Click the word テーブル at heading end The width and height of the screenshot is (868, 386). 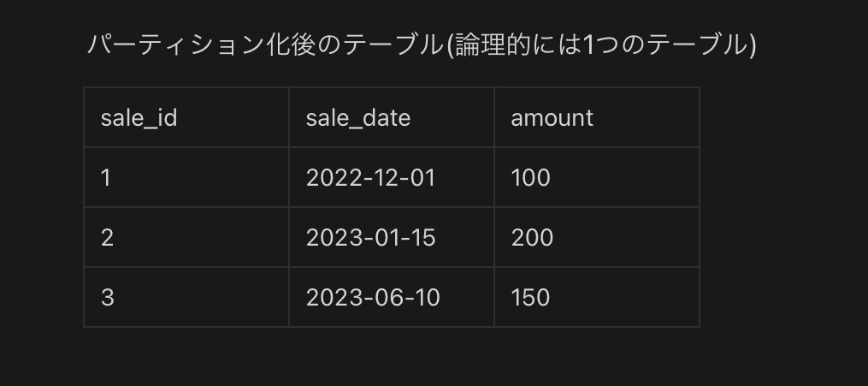[x=696, y=45]
